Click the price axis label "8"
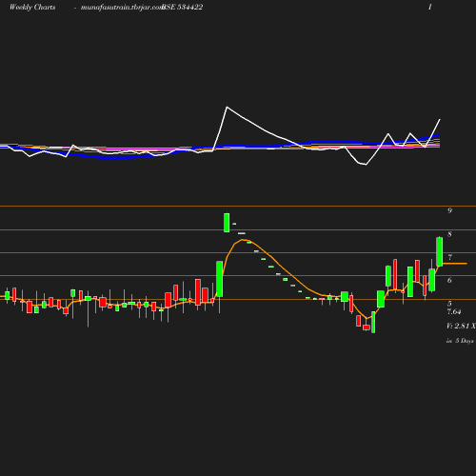This screenshot has height=476, width=476. [449, 234]
